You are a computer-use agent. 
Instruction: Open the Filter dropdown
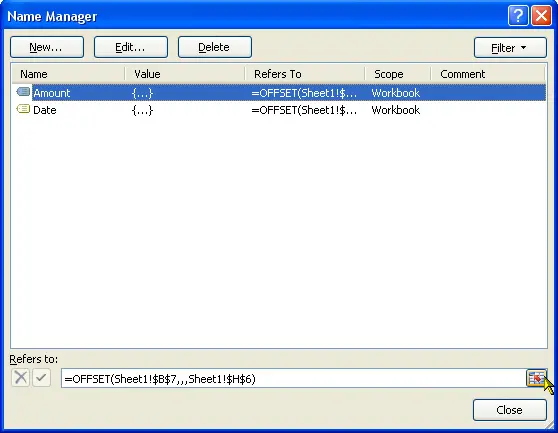click(x=510, y=48)
